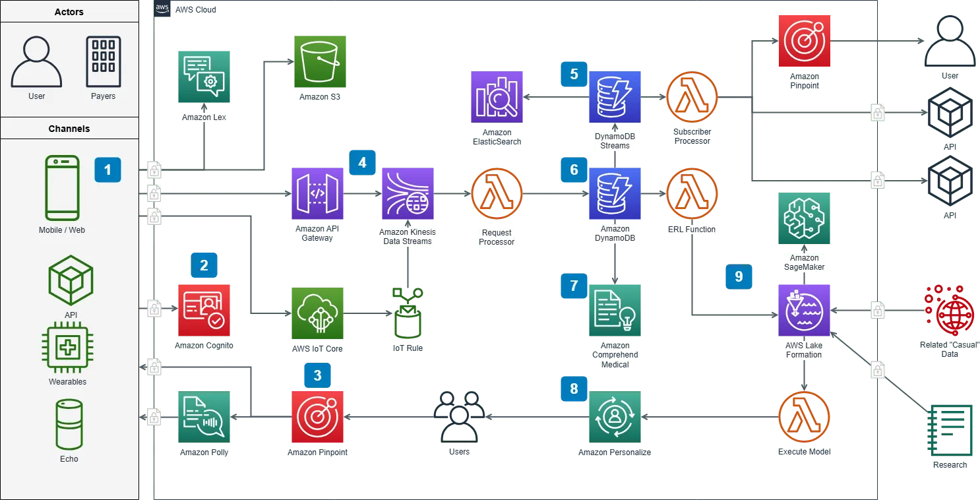This screenshot has width=980, height=500.
Task: Click the Channels panel header
Action: (x=69, y=128)
